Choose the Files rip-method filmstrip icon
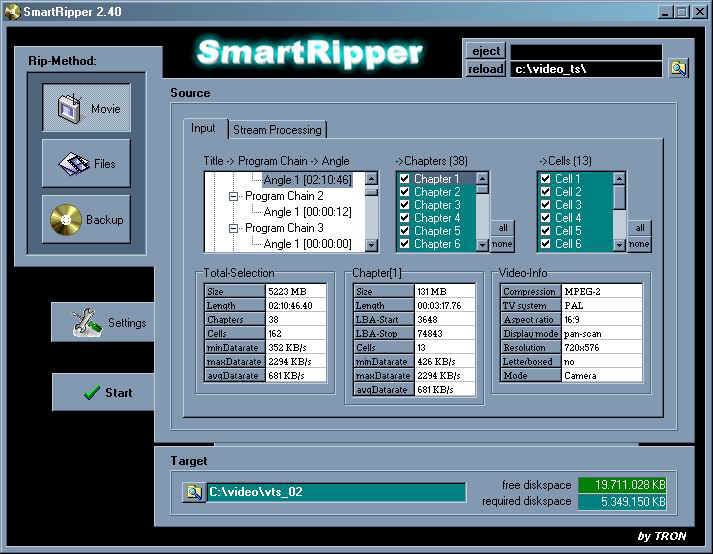Viewport: 713px width, 554px height. [x=73, y=164]
